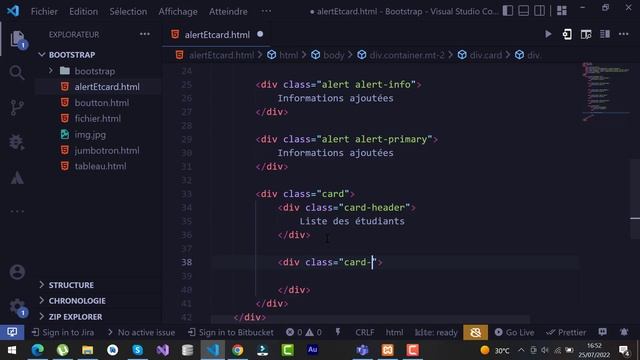
Task: Open the Explorer view in activity bar
Action: point(17,40)
